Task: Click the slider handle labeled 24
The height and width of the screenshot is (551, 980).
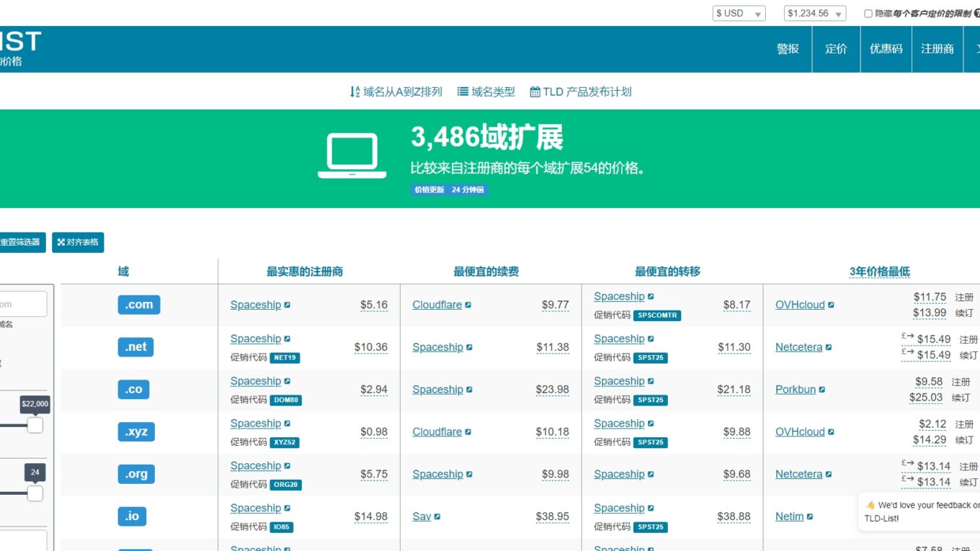Action: (x=35, y=493)
